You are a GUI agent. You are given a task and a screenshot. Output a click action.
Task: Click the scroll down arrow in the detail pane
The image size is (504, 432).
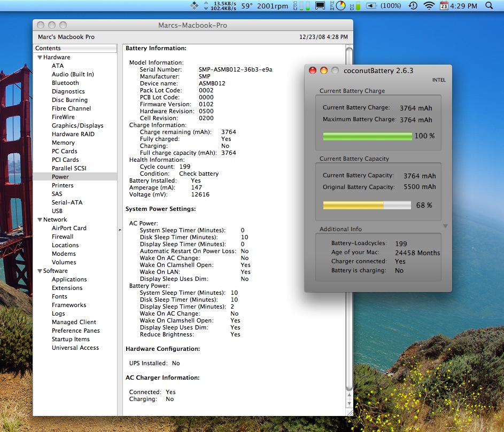click(349, 404)
